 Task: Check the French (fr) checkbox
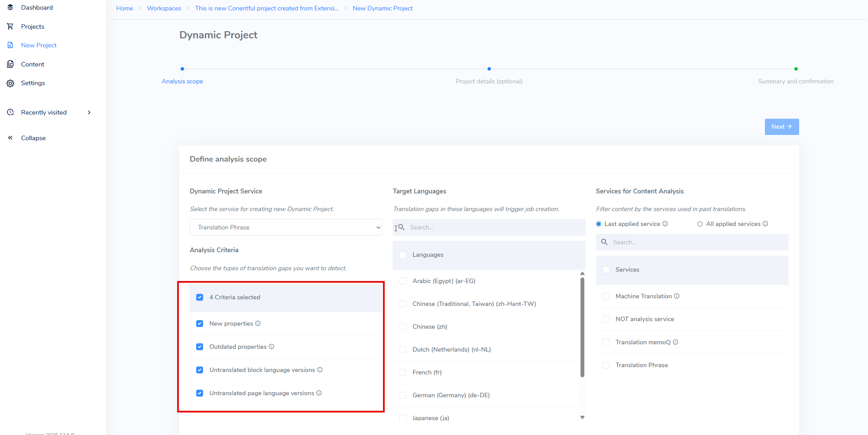click(403, 372)
